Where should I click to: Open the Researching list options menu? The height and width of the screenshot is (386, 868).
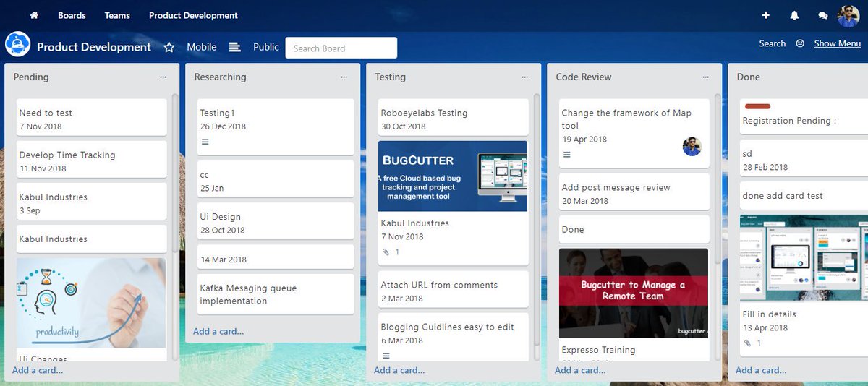344,77
